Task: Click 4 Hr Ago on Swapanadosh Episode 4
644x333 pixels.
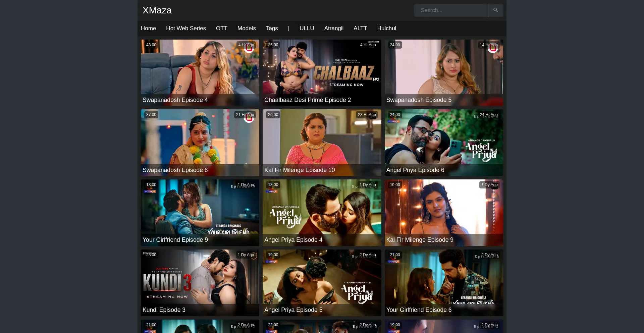Action: (x=246, y=45)
